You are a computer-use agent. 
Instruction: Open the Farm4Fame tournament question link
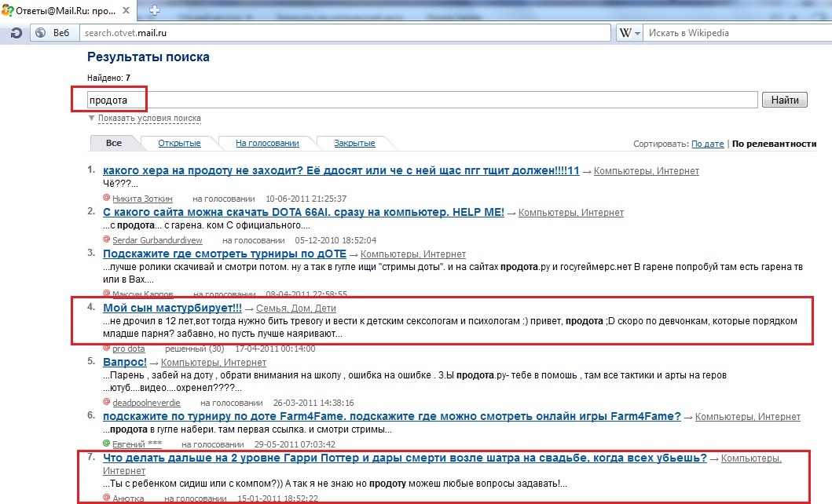coord(391,416)
